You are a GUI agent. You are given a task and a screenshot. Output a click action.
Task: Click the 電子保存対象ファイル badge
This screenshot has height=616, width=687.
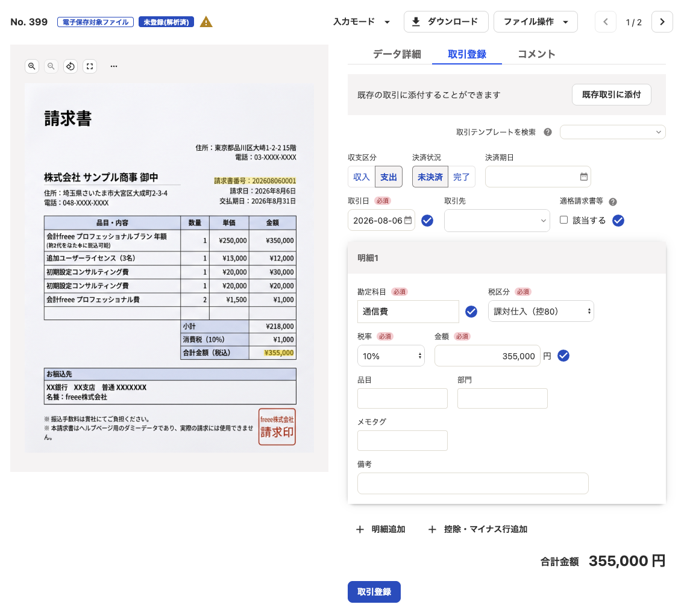pos(95,22)
